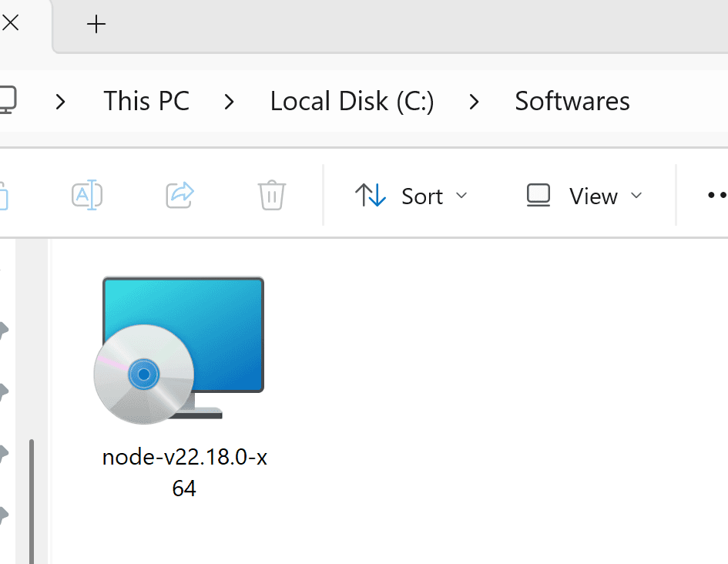This screenshot has width=728, height=564.
Task: Click the monitor icon in address bar
Action: pos(8,100)
